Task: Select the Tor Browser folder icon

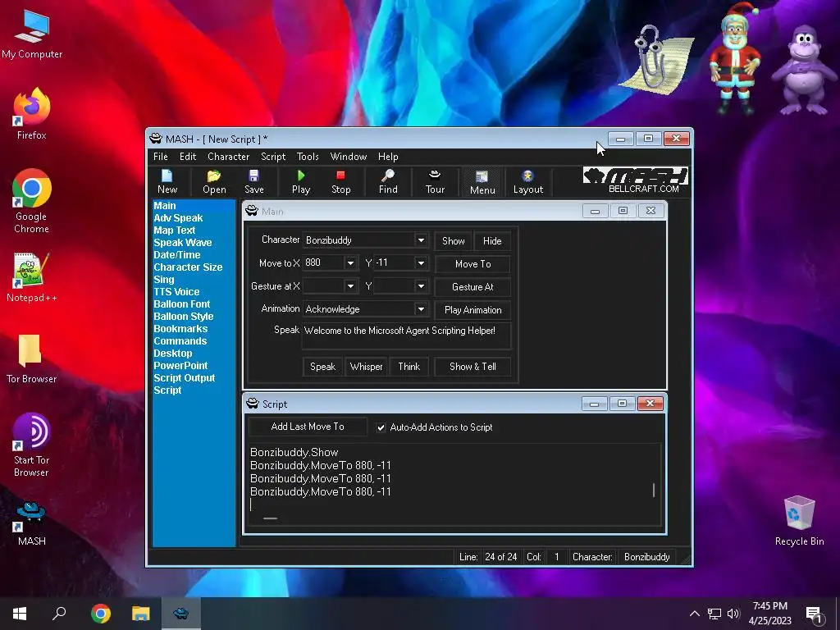Action: click(32, 358)
